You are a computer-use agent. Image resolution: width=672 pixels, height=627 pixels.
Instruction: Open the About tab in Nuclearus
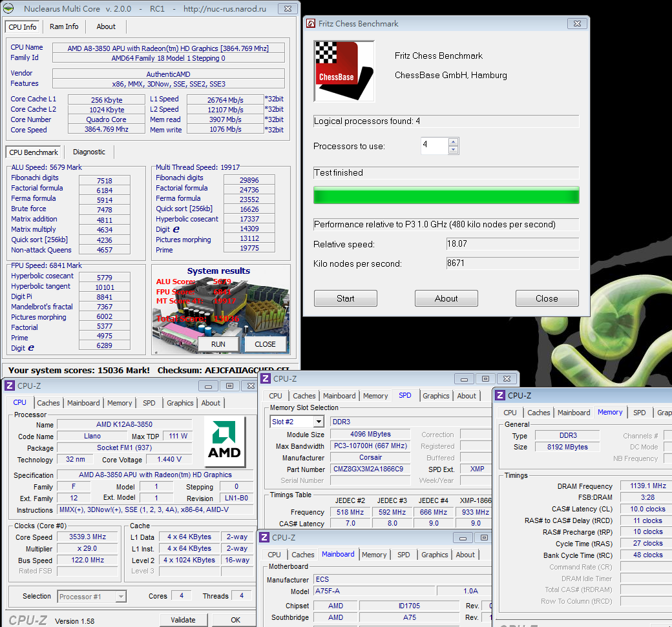coord(106,26)
